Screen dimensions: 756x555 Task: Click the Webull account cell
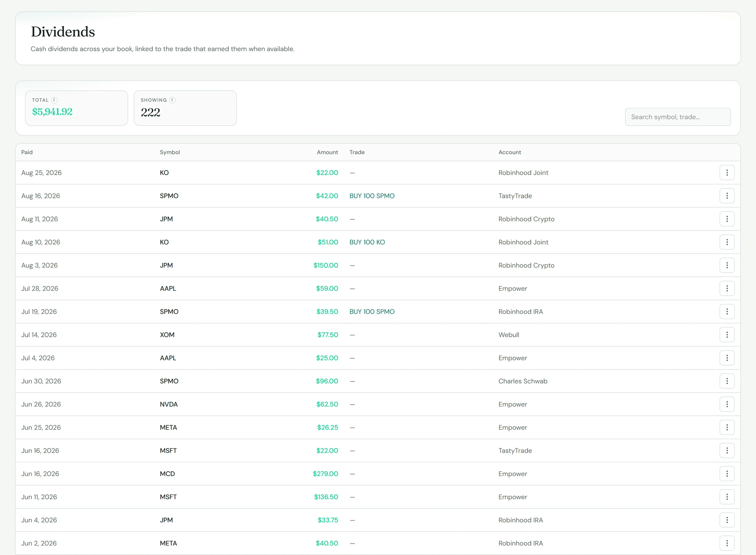[x=509, y=335]
